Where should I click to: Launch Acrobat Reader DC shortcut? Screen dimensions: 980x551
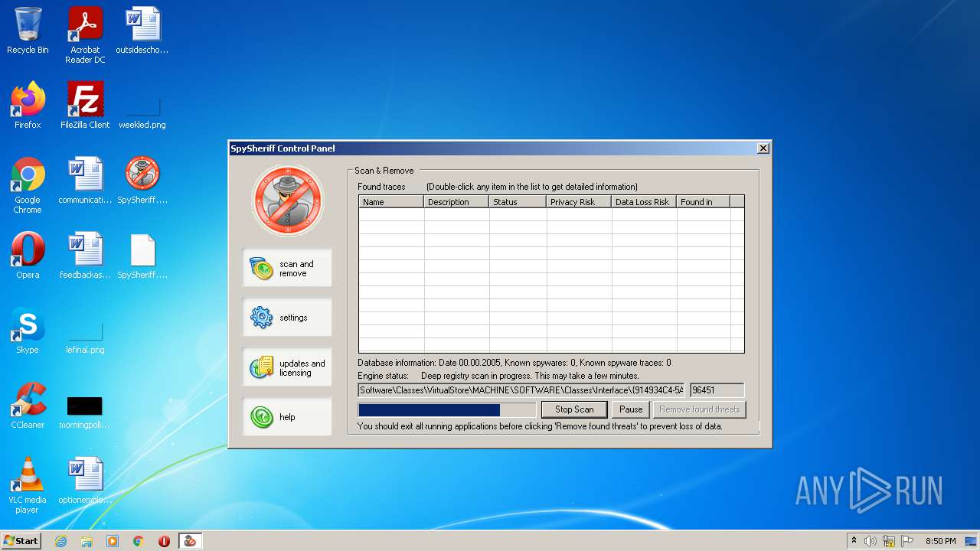pos(85,35)
